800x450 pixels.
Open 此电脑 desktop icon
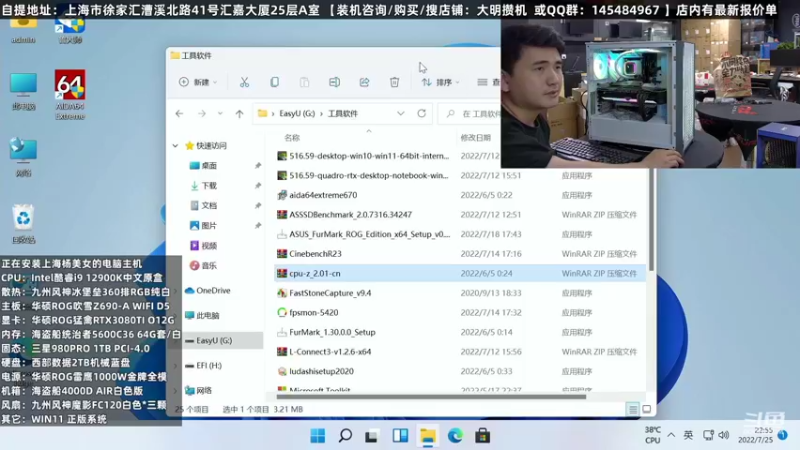(23, 91)
